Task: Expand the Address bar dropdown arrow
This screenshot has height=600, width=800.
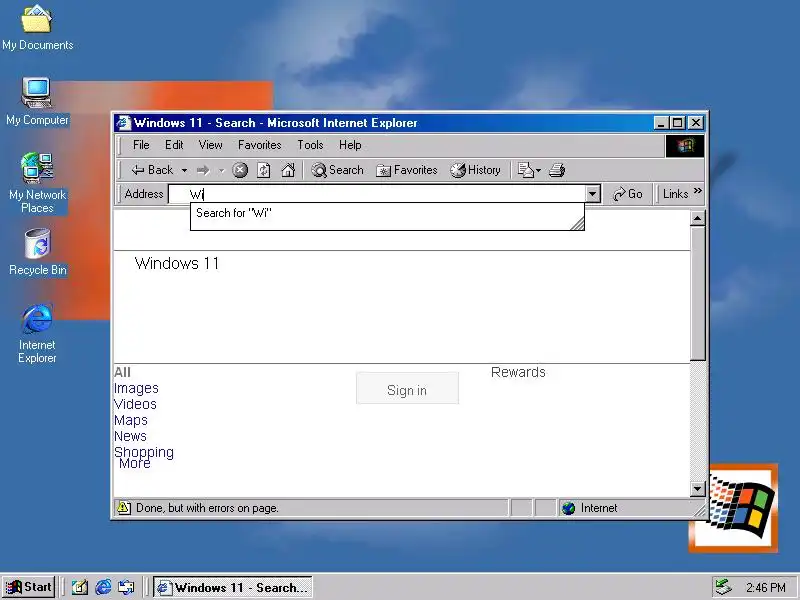Action: pos(592,194)
